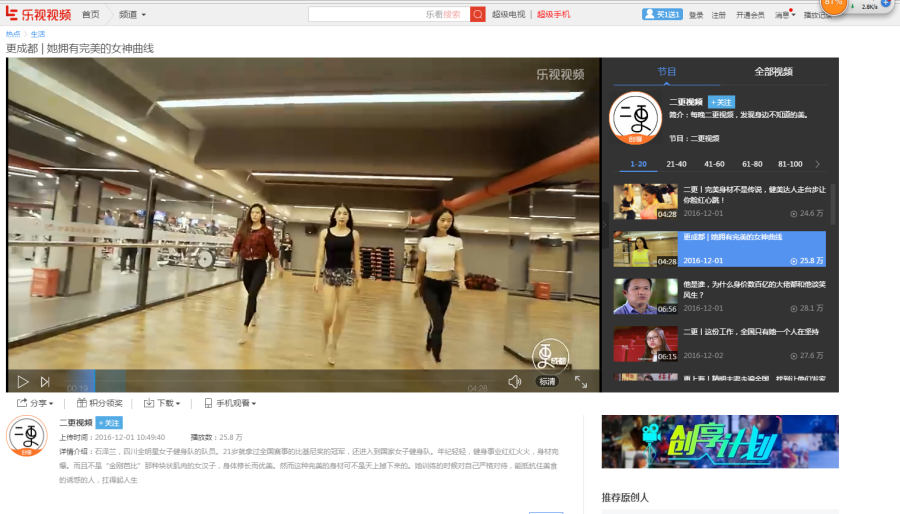Mute the player volume speaker icon
Image resolution: width=900 pixels, height=514 pixels.
514,381
